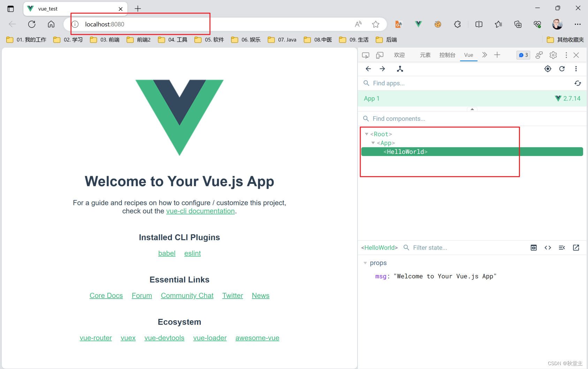This screenshot has width=588, height=369.
Task: Open the Vue devtools extension icon in toolbar
Action: point(418,24)
